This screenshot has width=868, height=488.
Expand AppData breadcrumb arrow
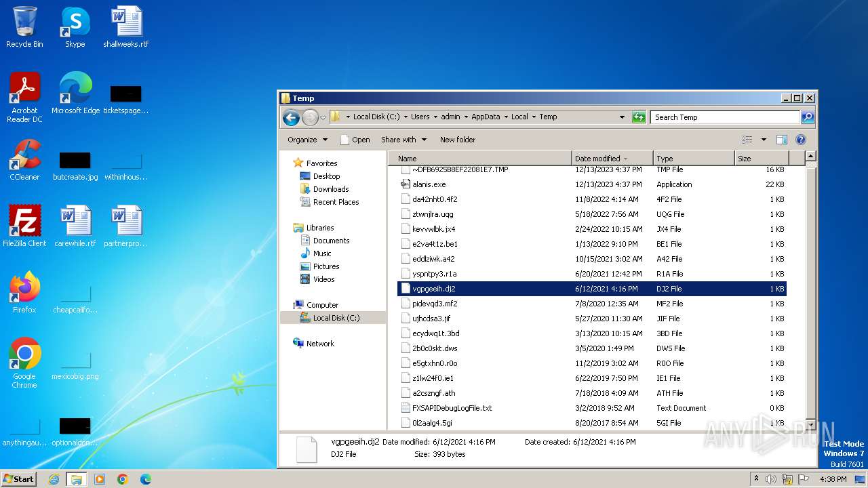click(505, 117)
